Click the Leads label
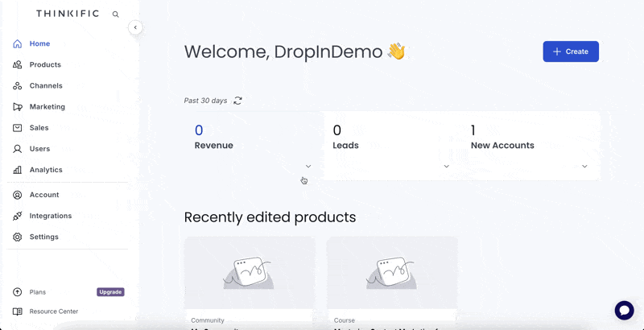644x330 pixels. 345,146
